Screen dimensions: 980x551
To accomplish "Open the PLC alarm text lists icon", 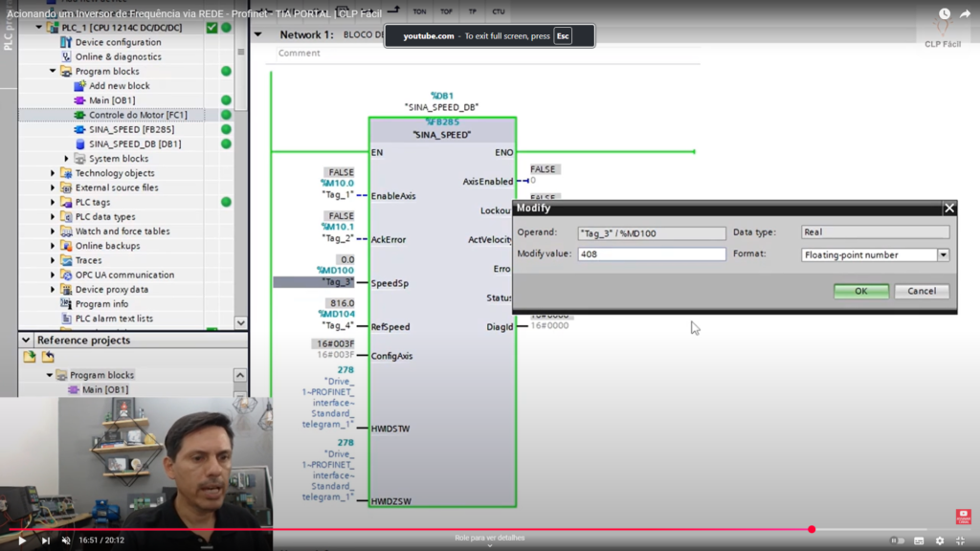I will 66,319.
